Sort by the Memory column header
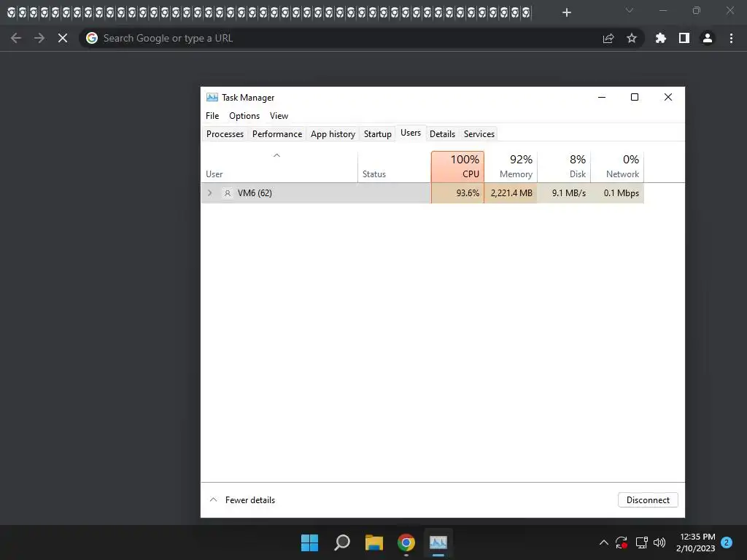Viewport: 747px width, 560px height. click(511, 167)
